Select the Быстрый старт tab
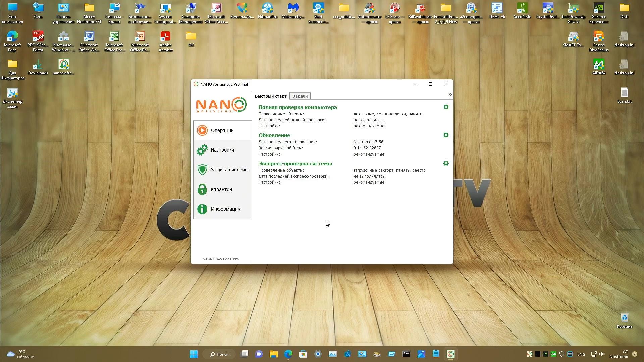644x362 pixels. tap(270, 96)
